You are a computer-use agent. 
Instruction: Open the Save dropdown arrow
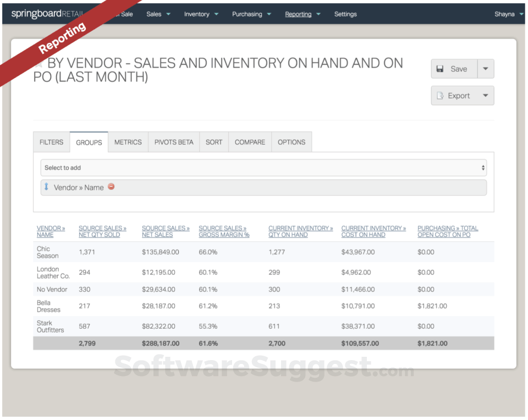pos(486,69)
